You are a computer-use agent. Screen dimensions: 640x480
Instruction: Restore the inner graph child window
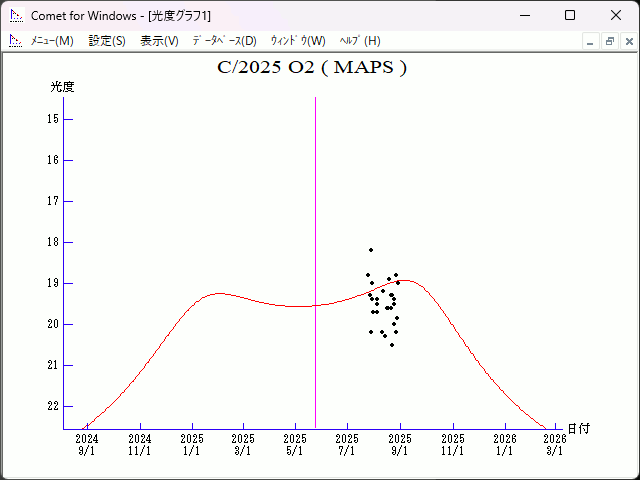(609, 41)
